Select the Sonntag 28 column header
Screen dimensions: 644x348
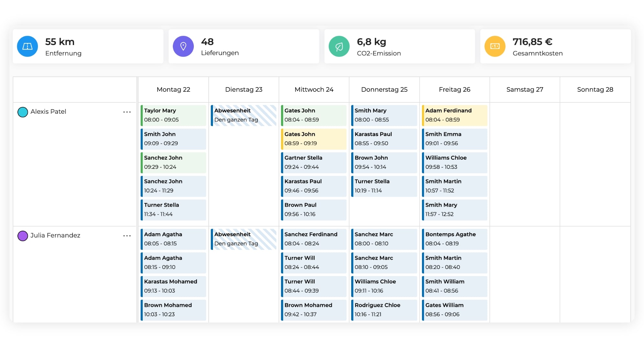pos(595,89)
